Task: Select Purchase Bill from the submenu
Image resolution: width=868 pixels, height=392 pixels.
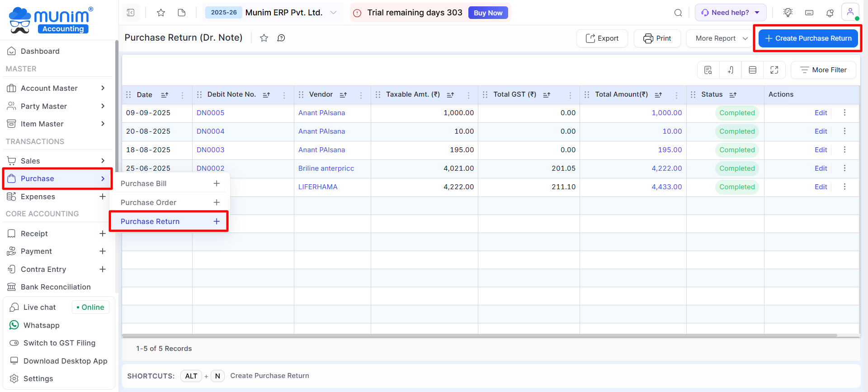Action: pyautogui.click(x=144, y=183)
